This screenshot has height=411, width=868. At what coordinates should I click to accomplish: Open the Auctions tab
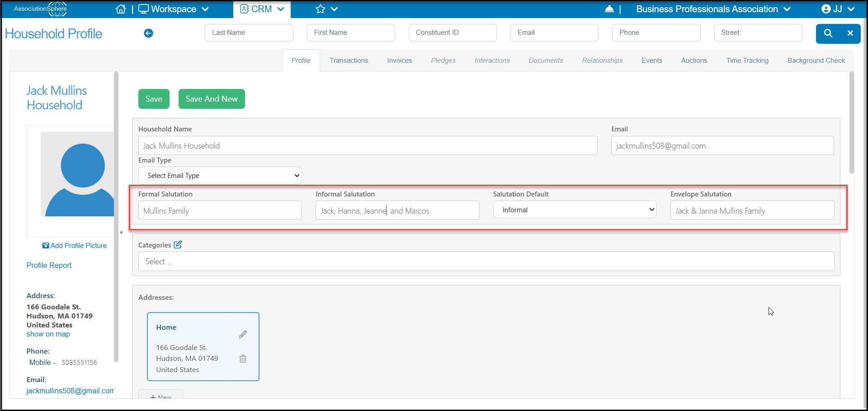pyautogui.click(x=694, y=61)
